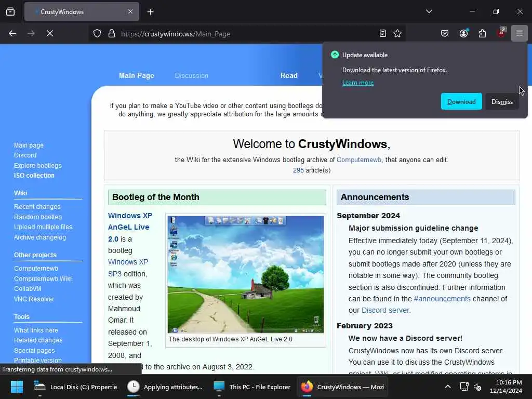Open Computernewb link under Other projects
This screenshot has height=399, width=532.
[x=36, y=269]
